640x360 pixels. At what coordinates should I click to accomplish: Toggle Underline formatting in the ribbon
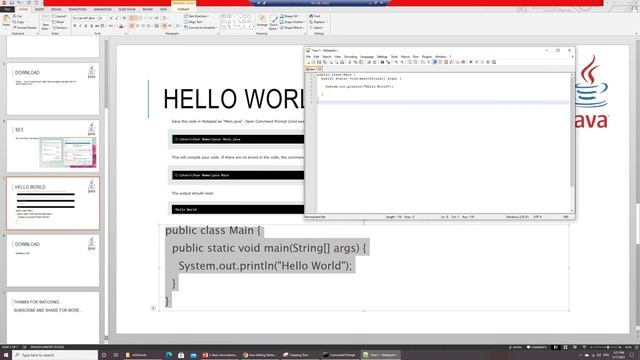point(86,26)
